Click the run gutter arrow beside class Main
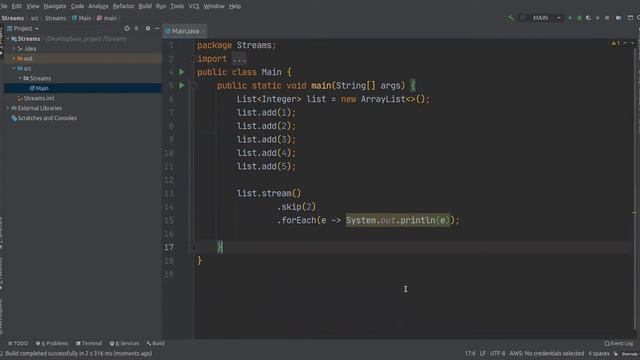The width and height of the screenshot is (640, 360). (182, 72)
